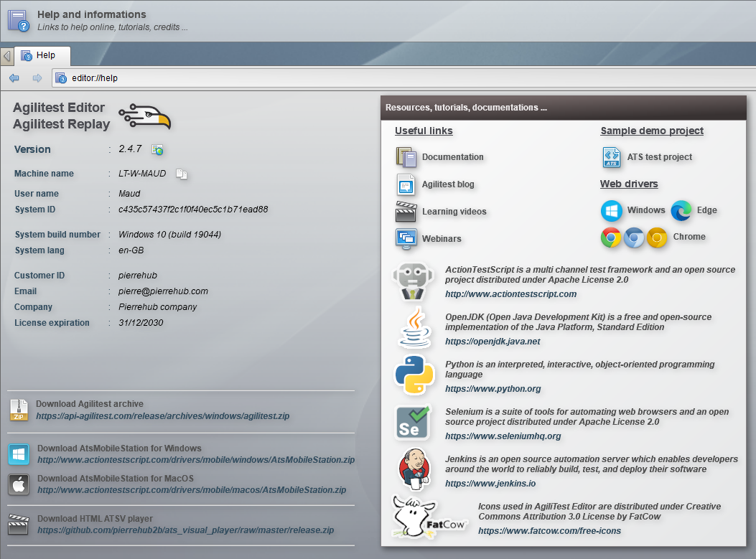
Task: Click the Edge web driver icon
Action: pos(681,210)
